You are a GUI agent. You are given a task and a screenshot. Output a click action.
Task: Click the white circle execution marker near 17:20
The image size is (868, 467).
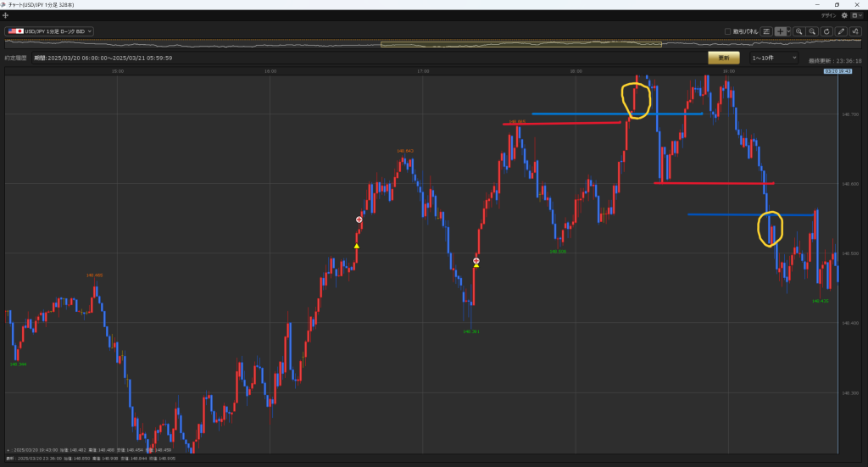[476, 260]
